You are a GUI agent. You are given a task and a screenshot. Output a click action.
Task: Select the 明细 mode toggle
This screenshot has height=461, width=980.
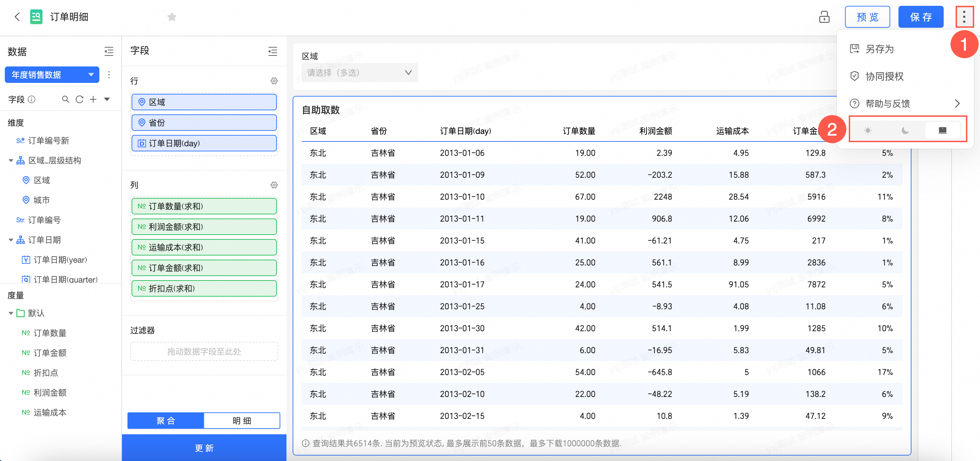(x=242, y=420)
